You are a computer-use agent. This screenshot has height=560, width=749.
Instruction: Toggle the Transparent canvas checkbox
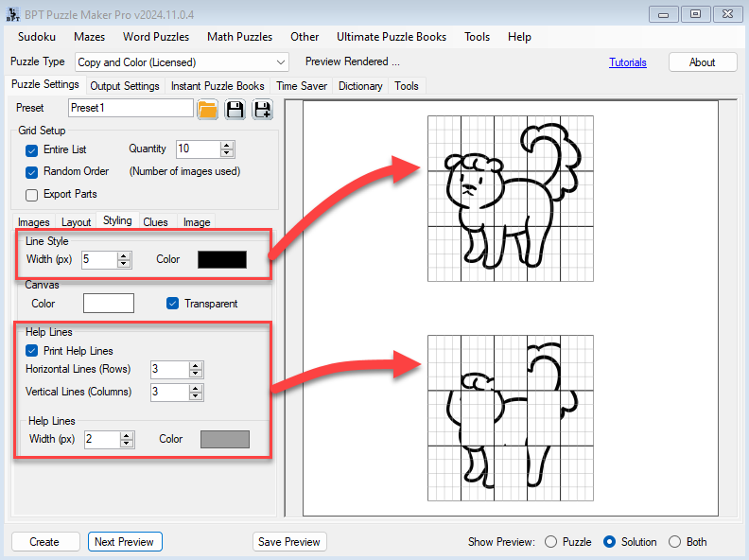click(x=172, y=304)
